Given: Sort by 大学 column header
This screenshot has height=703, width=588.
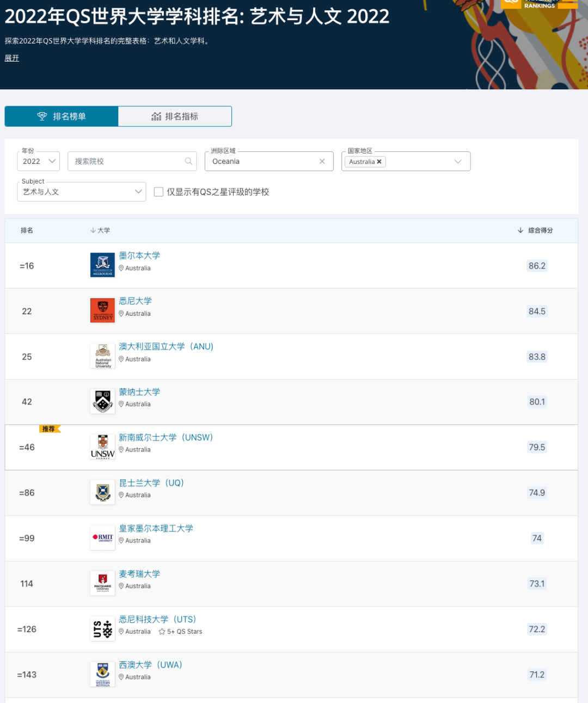Looking at the screenshot, I should pos(100,230).
